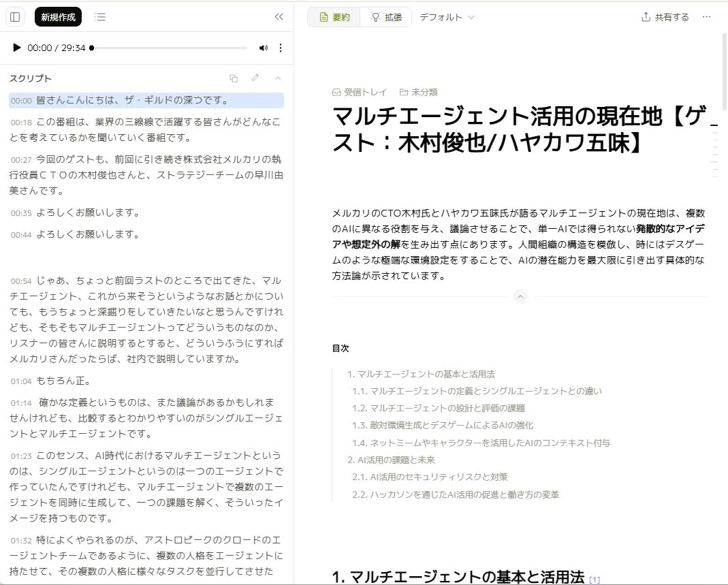Select the 00:00 transcript line
Image resolution: width=728 pixels, height=585 pixels.
(146, 100)
